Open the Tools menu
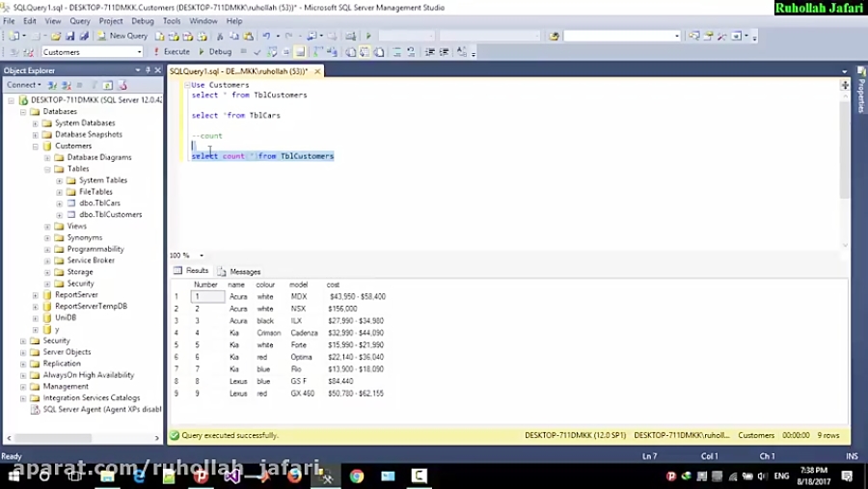The image size is (868, 489). point(172,21)
